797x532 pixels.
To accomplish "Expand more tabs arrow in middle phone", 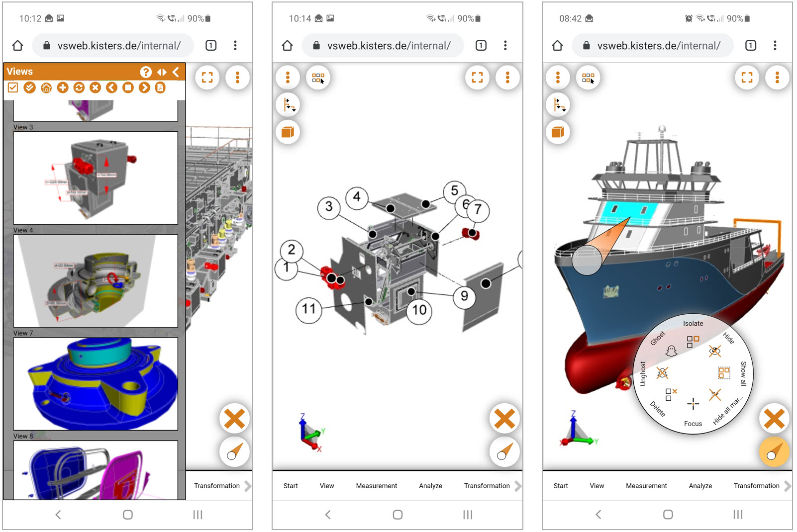I will (x=518, y=486).
